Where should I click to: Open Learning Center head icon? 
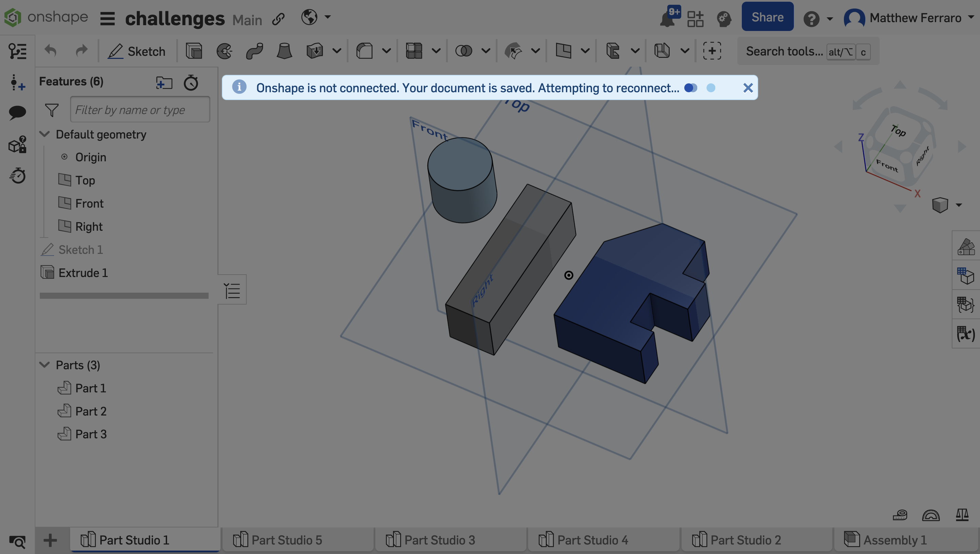pyautogui.click(x=723, y=19)
